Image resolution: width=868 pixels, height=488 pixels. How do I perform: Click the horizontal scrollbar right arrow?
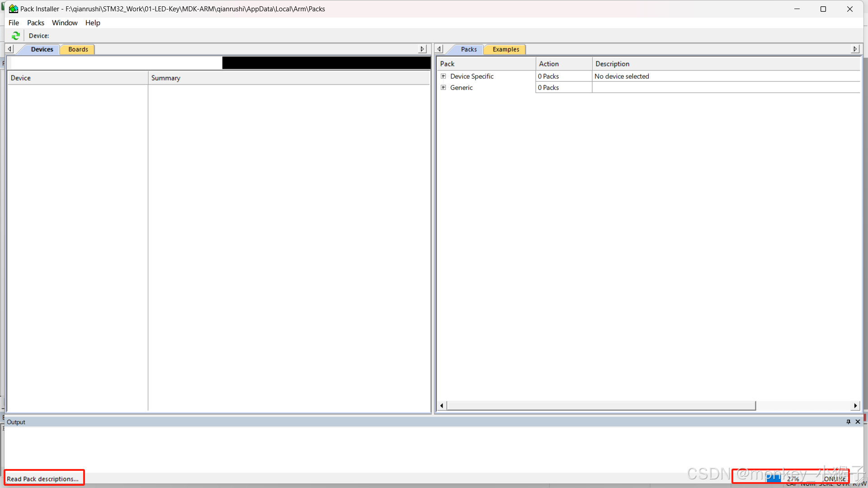[855, 406]
